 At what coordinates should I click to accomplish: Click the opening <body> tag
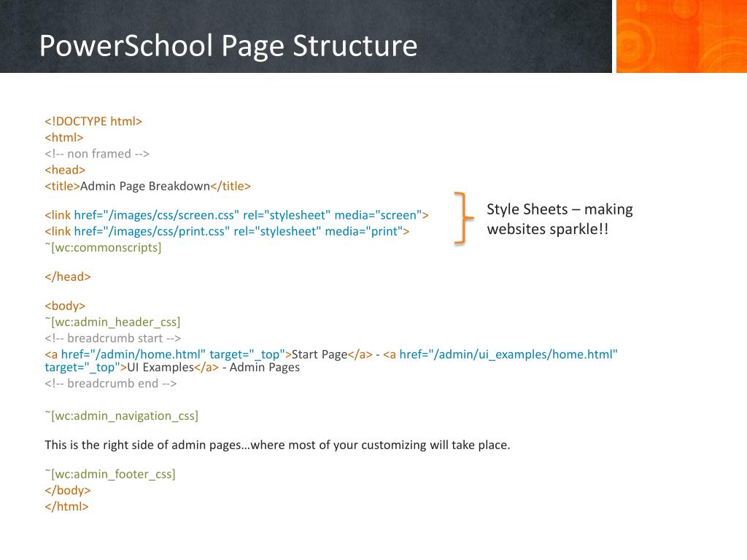tap(65, 306)
